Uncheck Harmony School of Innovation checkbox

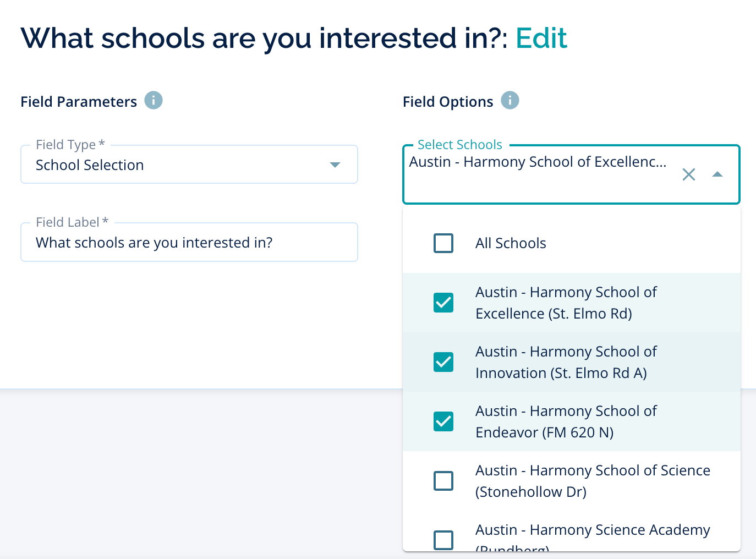coord(443,362)
